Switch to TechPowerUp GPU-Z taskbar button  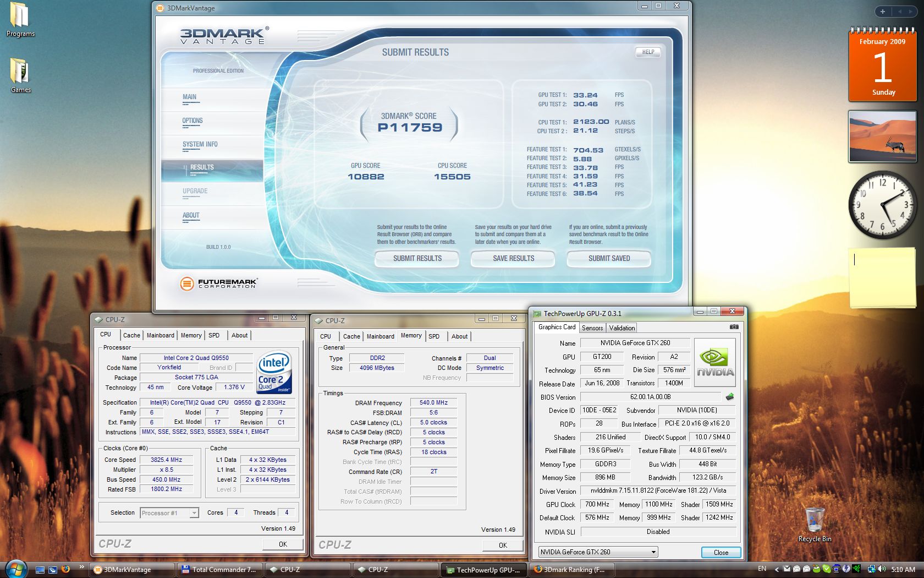(483, 570)
